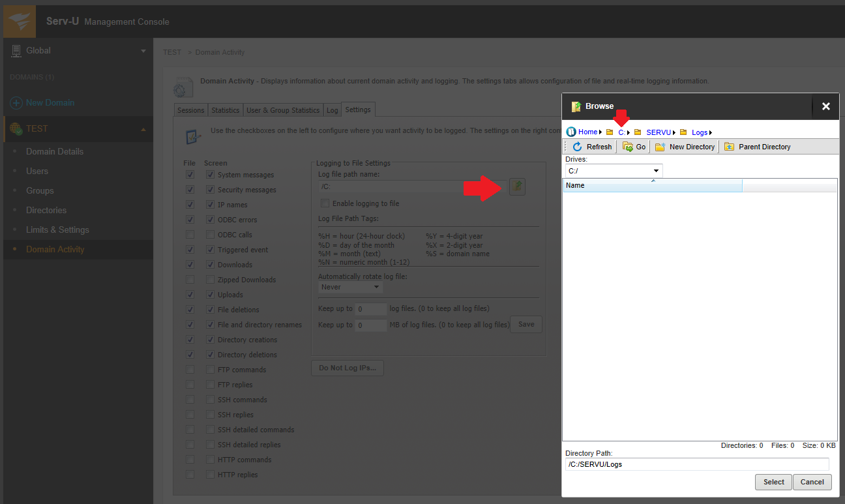This screenshot has width=845, height=504.
Task: Switch to the Log tab
Action: point(333,110)
